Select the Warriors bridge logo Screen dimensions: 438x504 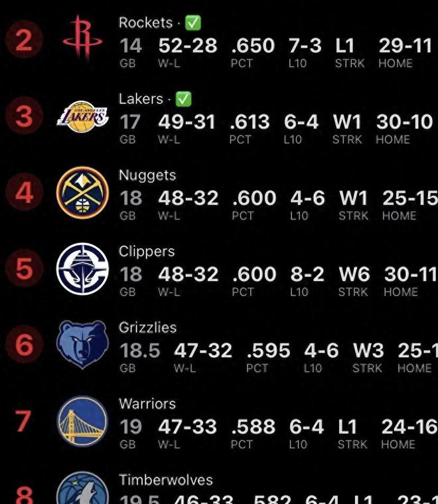pyautogui.click(x=82, y=421)
